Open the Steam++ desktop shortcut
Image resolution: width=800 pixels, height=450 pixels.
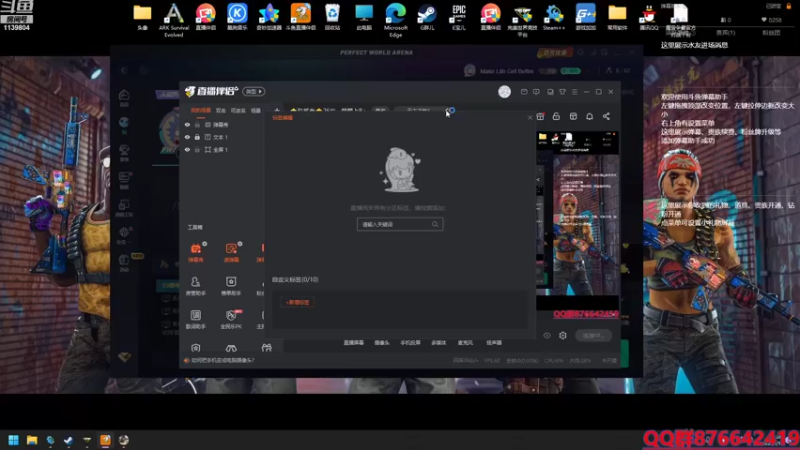554,17
